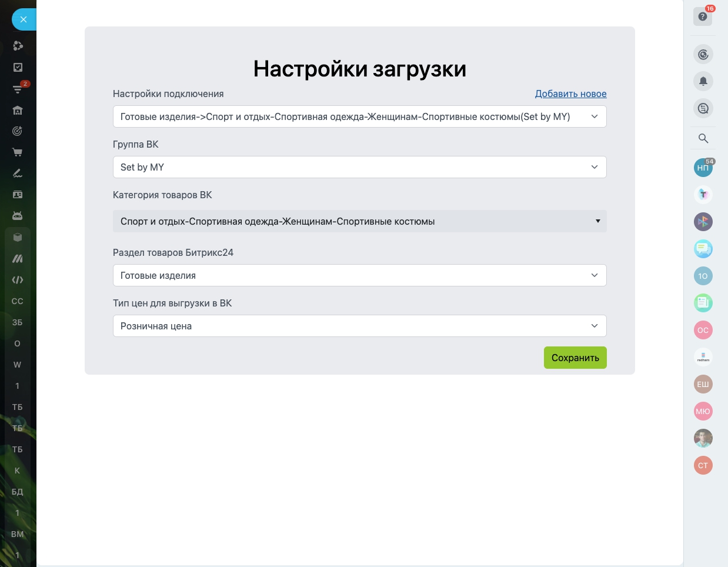Screen dimensions: 728x567
Task: Open the МЮ chat avatar
Action: (703, 411)
